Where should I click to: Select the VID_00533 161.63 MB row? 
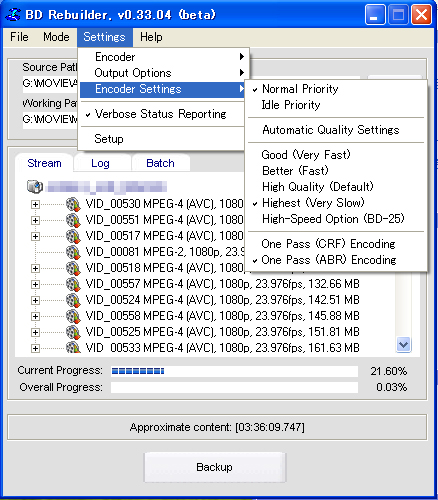[x=222, y=348]
